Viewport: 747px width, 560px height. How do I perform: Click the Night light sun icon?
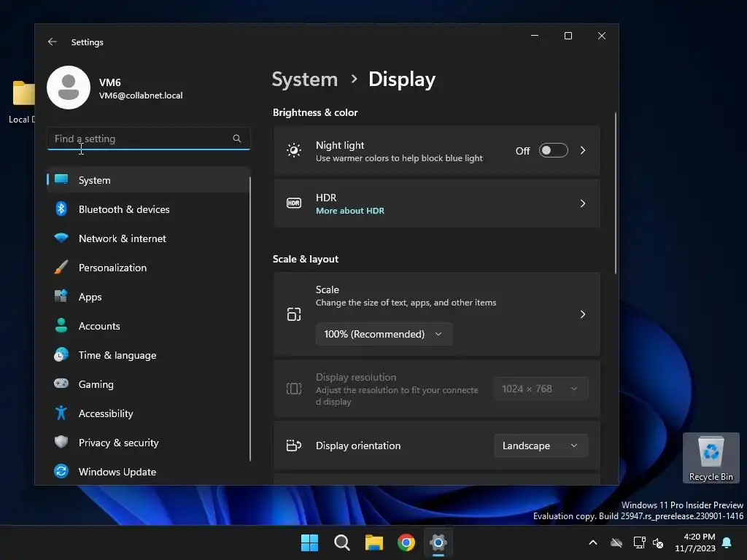[x=294, y=150]
